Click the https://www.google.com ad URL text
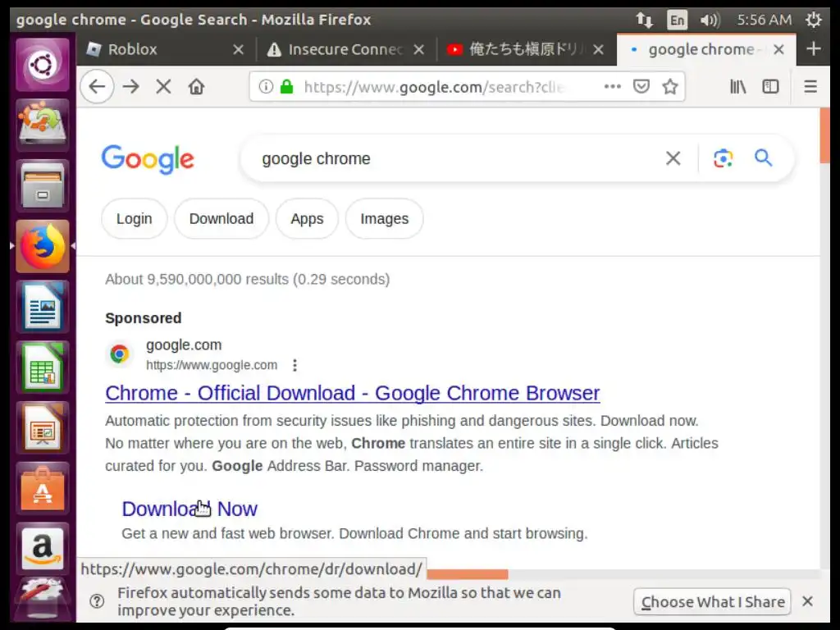 (x=212, y=365)
